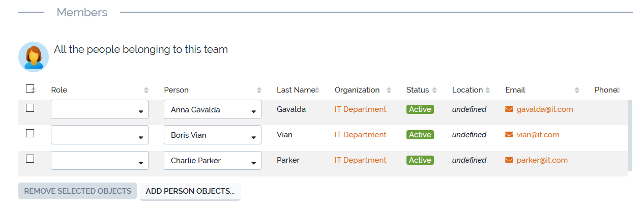Click envelope icon beside vian@it.com
This screenshot has width=644, height=210.
509,135
